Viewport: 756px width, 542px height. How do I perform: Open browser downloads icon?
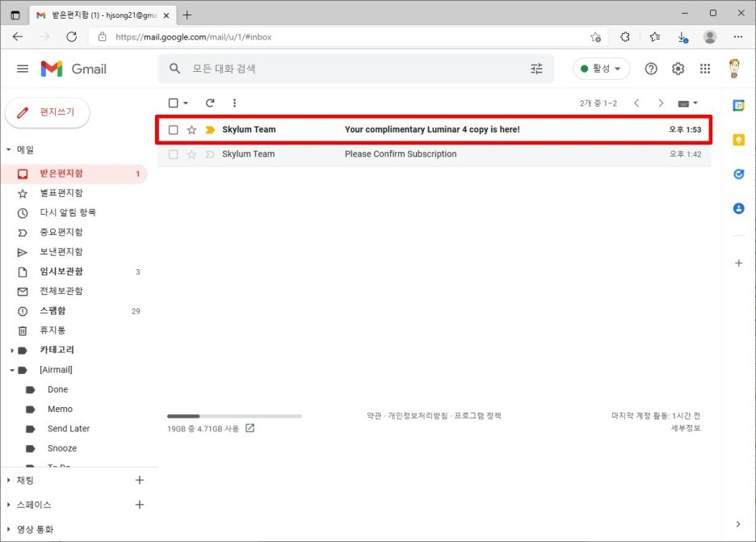[682, 37]
